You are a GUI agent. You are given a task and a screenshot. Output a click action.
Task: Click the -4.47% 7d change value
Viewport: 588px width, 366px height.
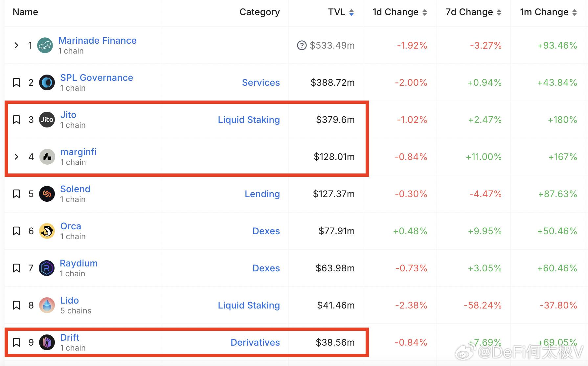pyautogui.click(x=486, y=194)
